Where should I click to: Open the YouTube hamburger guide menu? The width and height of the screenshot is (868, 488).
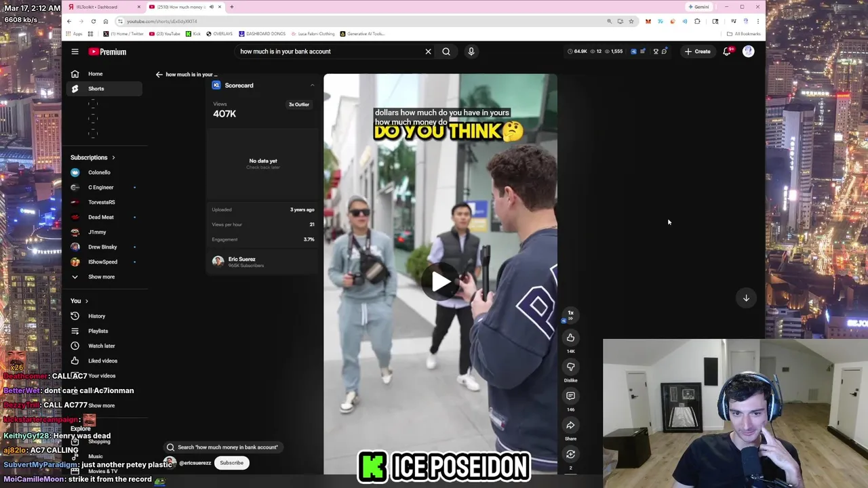tap(75, 52)
